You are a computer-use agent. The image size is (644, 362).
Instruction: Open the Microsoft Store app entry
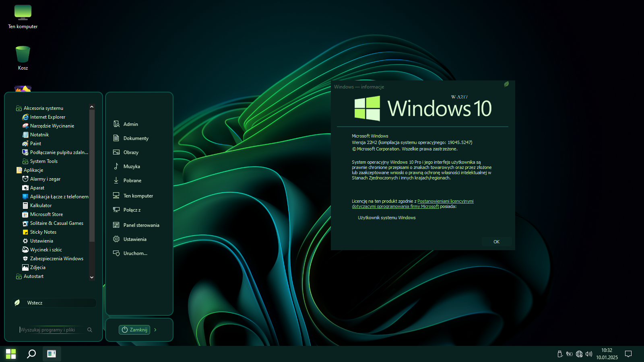click(46, 214)
